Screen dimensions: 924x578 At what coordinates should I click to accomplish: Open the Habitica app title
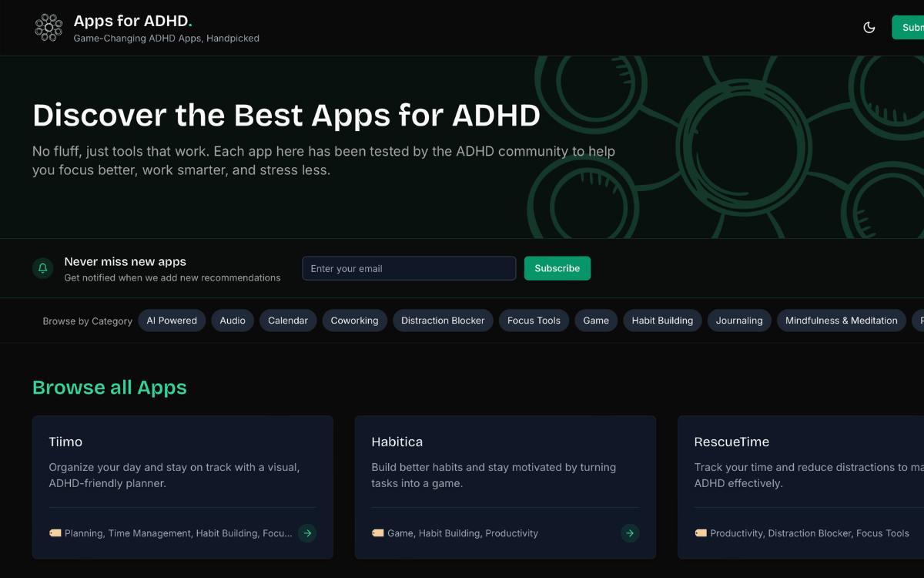point(397,442)
